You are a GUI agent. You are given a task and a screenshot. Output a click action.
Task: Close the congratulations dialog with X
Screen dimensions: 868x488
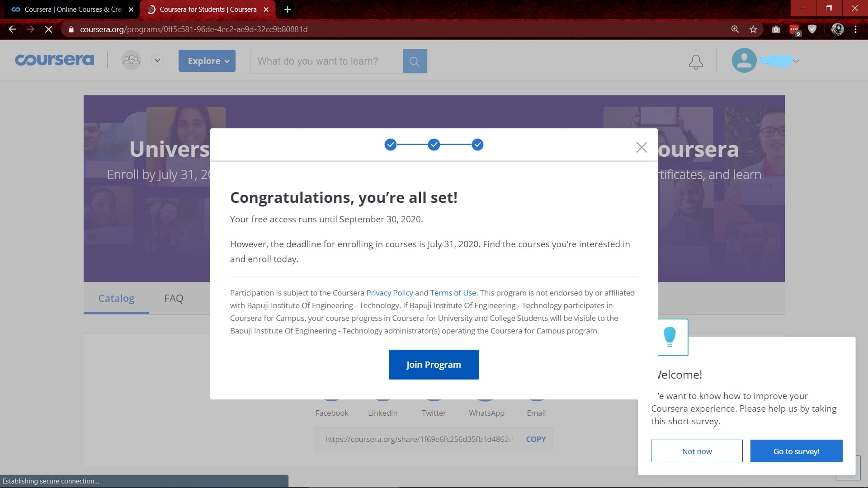click(x=641, y=147)
